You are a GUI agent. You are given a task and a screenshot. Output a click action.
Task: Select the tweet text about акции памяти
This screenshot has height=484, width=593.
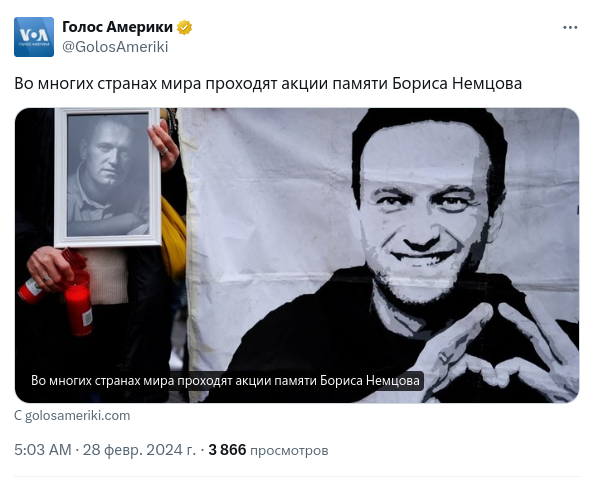(x=268, y=84)
